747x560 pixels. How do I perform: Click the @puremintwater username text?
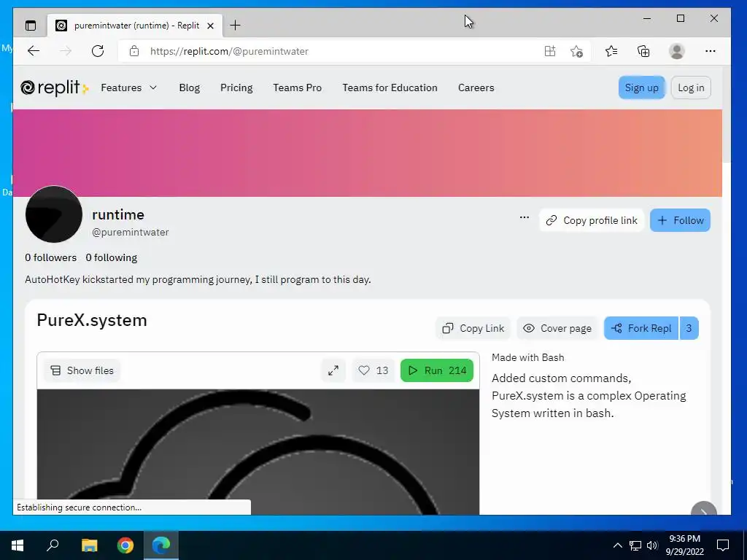point(131,233)
